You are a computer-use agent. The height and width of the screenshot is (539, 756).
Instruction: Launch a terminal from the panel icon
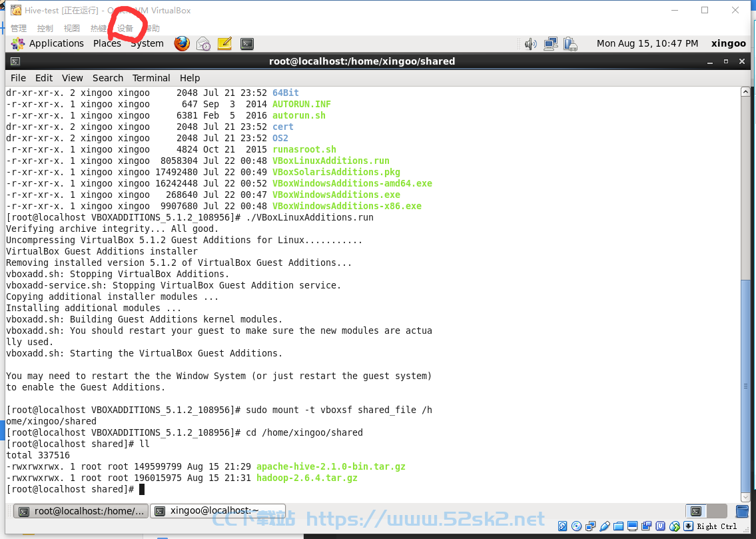(x=247, y=44)
